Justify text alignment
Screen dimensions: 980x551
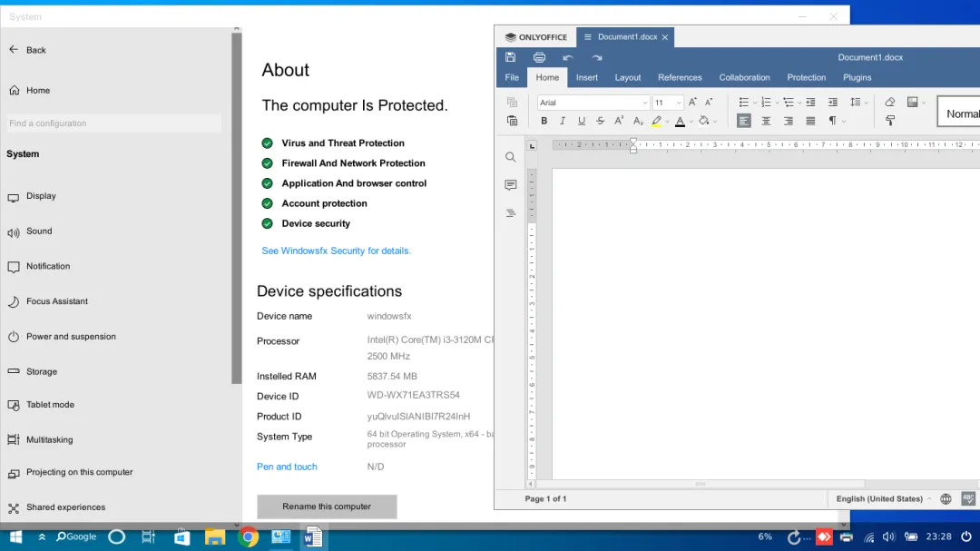click(x=810, y=121)
